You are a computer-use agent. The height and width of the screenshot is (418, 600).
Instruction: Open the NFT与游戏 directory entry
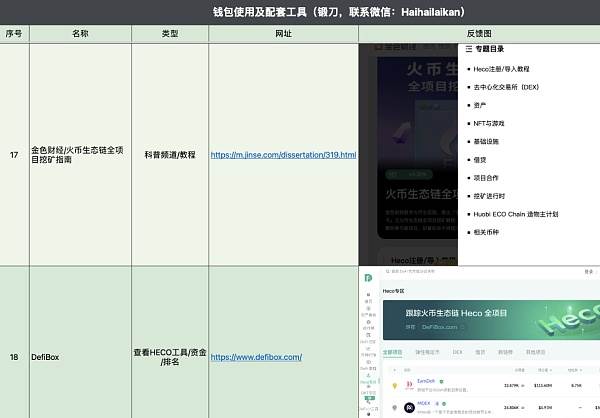click(x=489, y=123)
